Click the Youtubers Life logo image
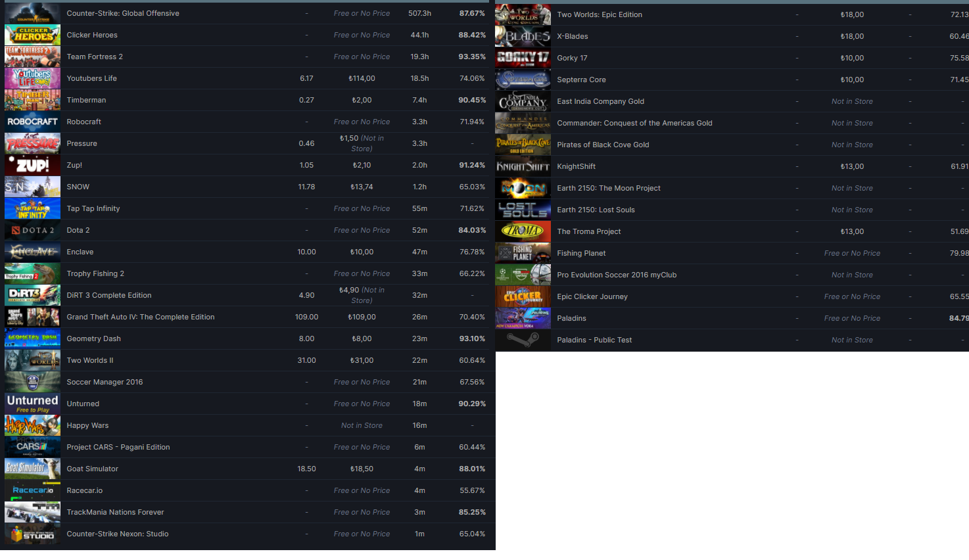The image size is (969, 560). (32, 78)
